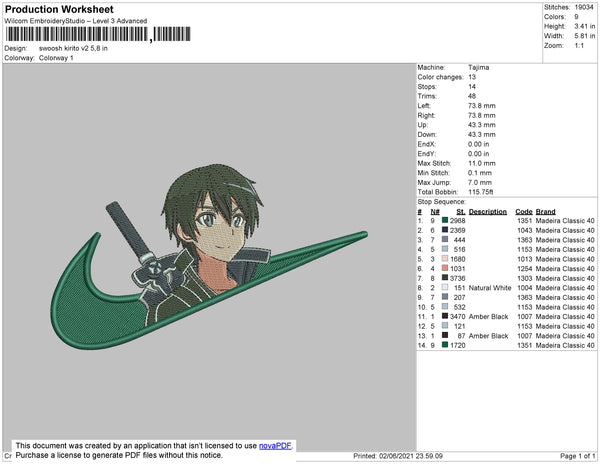This screenshot has width=600, height=464.
Task: Click the Code column header
Action: click(523, 212)
